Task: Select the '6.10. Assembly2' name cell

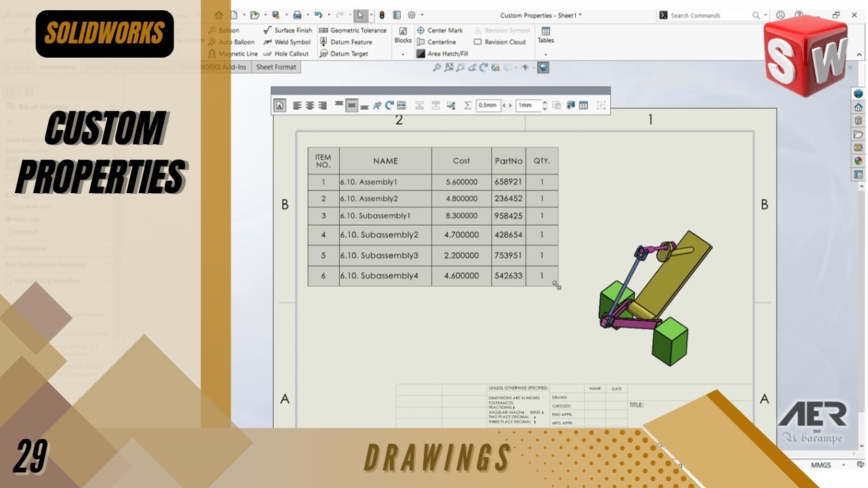Action: point(385,199)
